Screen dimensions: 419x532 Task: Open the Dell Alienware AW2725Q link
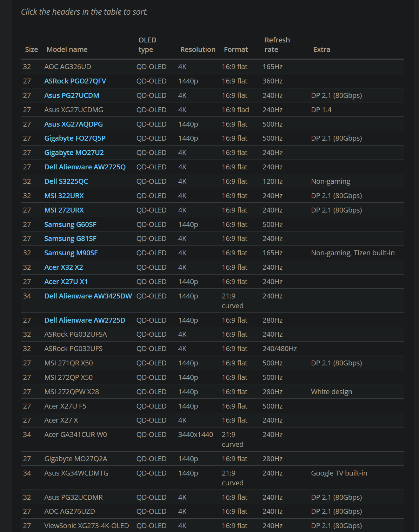coord(85,167)
